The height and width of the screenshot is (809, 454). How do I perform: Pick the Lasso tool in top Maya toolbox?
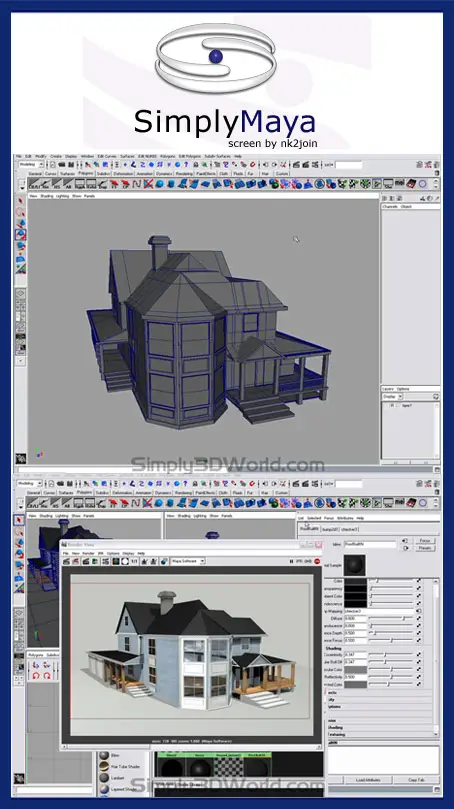(x=21, y=212)
